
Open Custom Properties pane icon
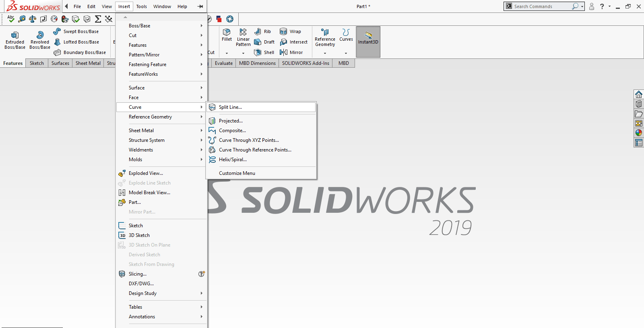tap(639, 143)
